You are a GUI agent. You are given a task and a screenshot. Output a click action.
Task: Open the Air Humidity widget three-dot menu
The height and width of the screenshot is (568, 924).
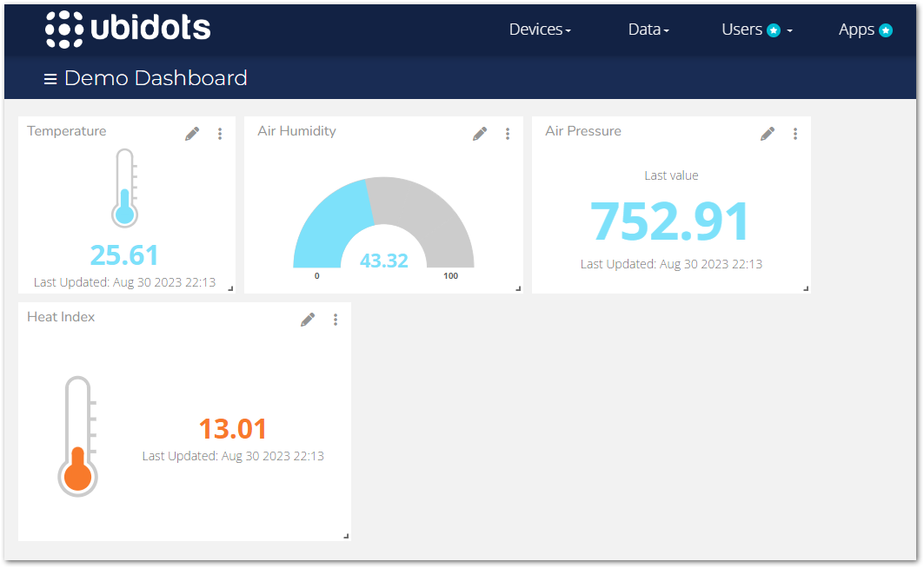coord(507,133)
